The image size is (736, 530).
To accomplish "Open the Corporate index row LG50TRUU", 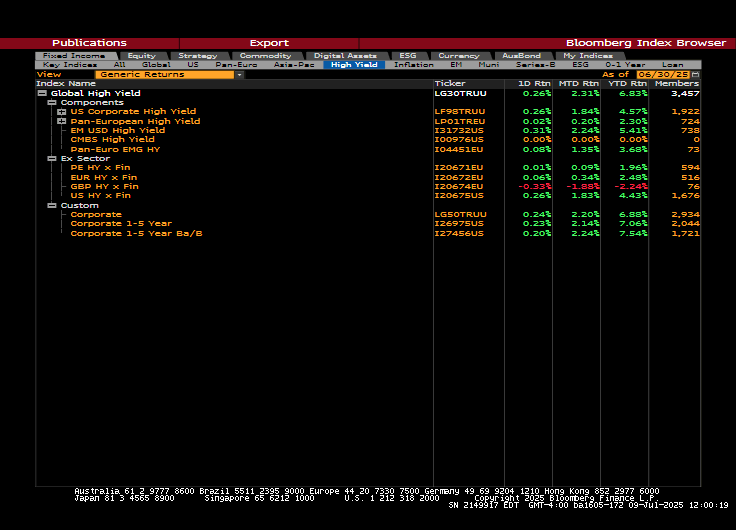I will coord(96,215).
